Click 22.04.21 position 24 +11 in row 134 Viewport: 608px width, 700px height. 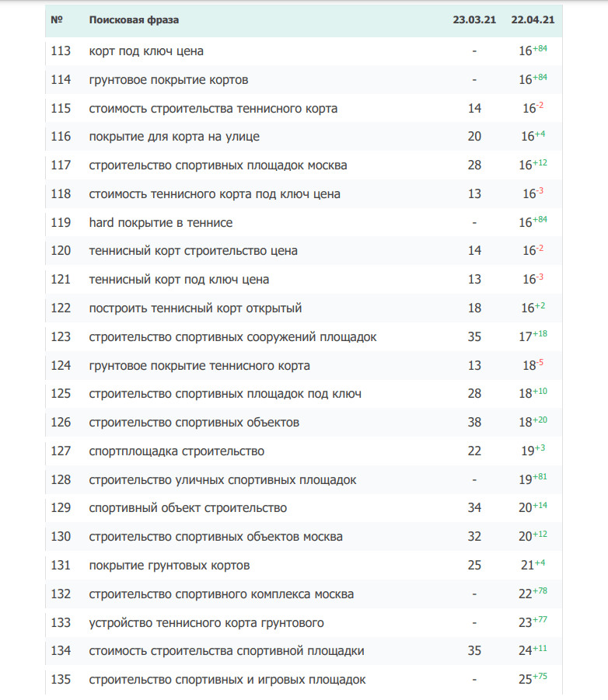coord(533,650)
